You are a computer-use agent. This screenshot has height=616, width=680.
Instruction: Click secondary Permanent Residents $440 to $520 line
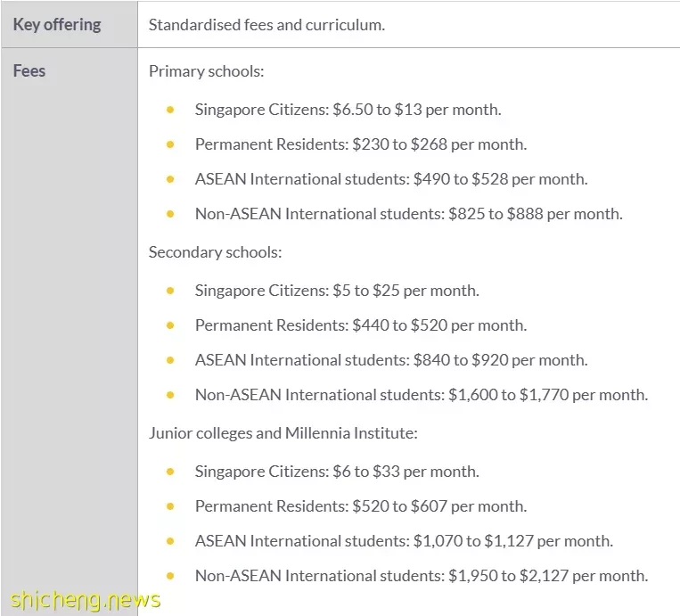361,325
